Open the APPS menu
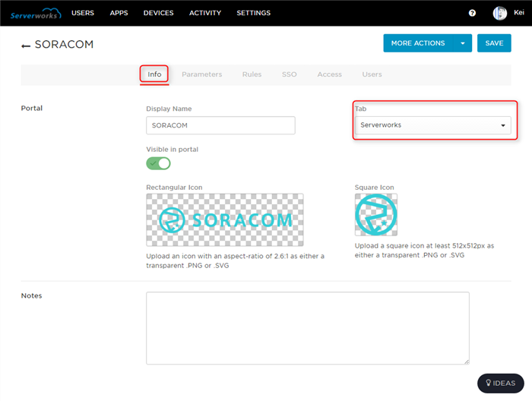532x401 pixels. point(119,13)
